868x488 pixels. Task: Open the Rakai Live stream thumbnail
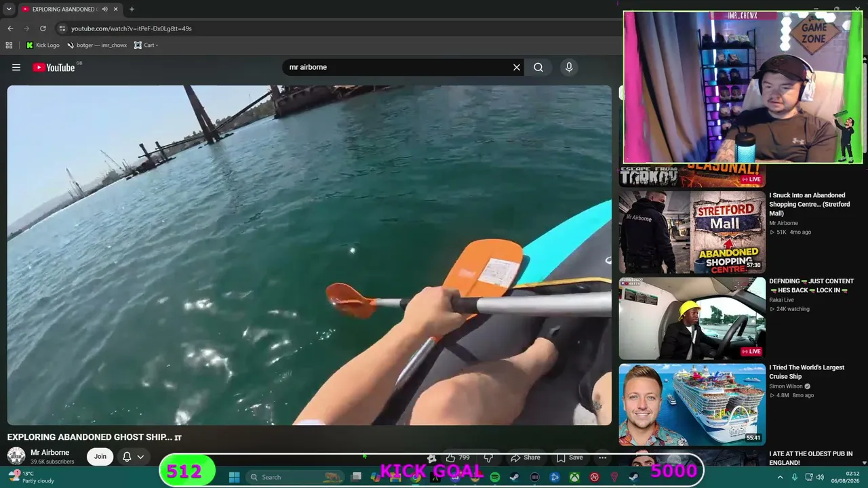(692, 318)
